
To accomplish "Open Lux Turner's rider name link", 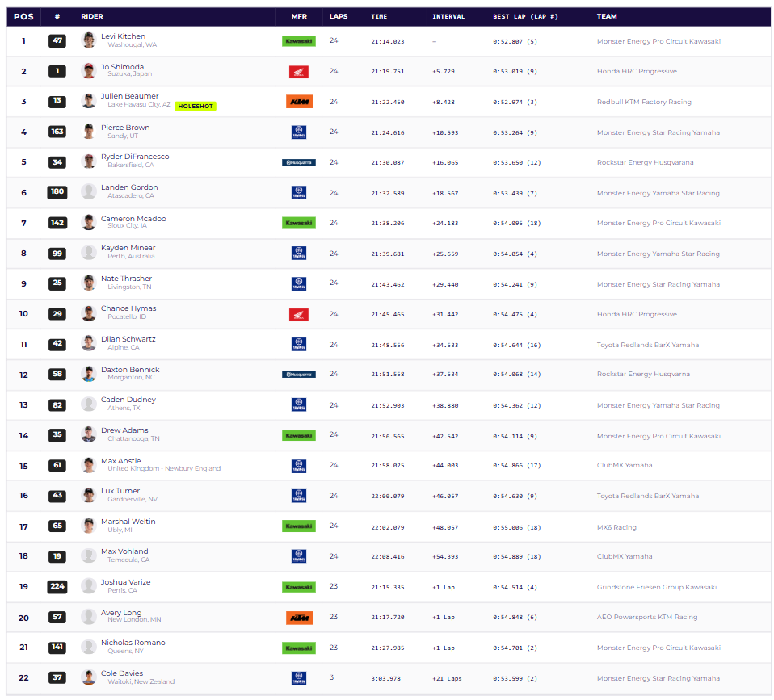I will coord(120,491).
